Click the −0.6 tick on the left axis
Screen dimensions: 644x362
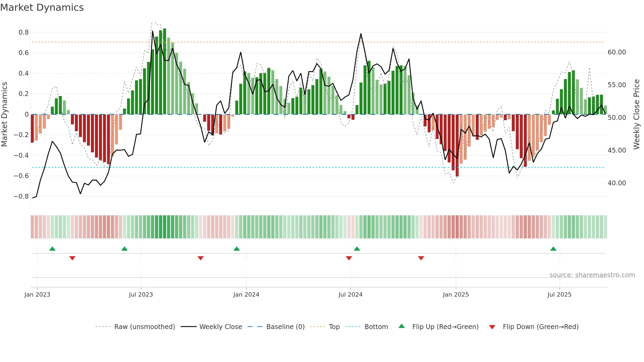21,176
